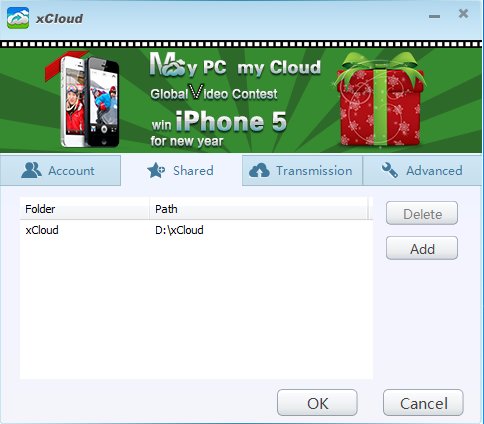Click the Account people icon
Screen dimensions: 484x424
tap(31, 170)
